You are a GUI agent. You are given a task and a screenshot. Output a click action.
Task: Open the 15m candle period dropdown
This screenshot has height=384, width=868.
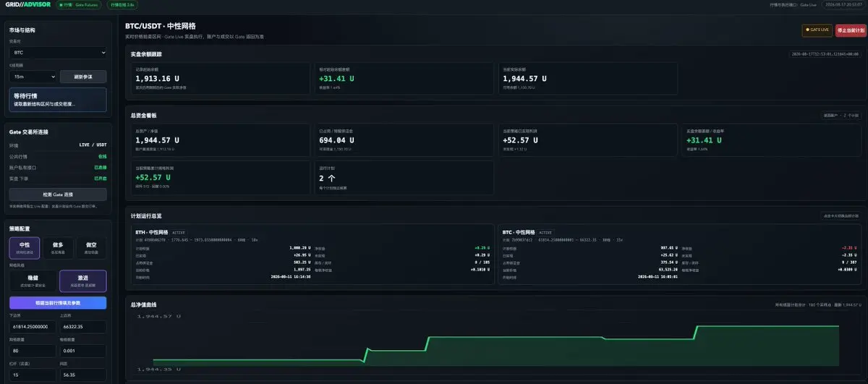click(x=33, y=76)
